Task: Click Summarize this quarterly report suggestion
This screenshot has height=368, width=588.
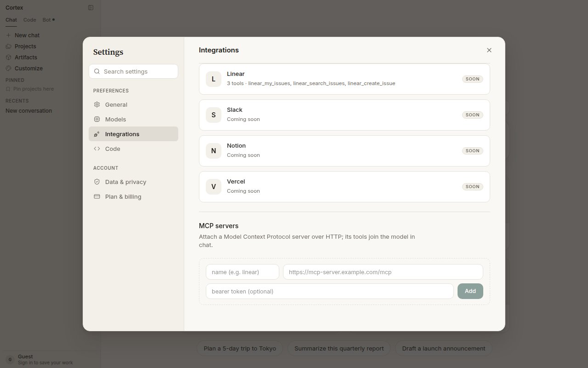Action: tap(339, 348)
